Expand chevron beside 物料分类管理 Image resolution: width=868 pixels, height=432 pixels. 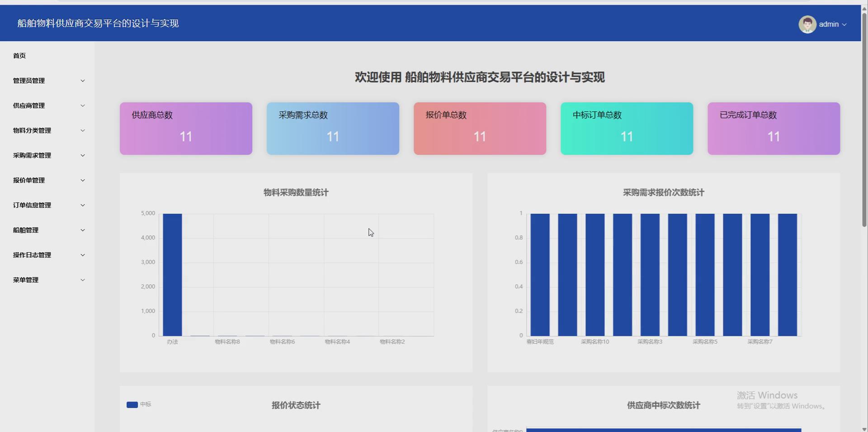coord(83,130)
